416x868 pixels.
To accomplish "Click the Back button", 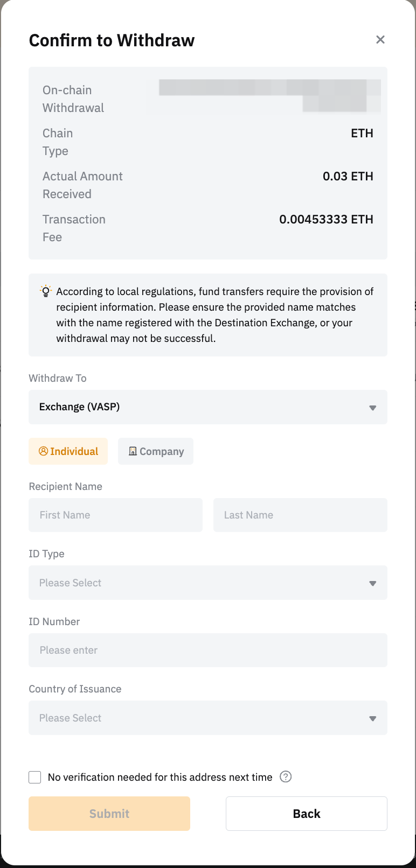I will (306, 814).
